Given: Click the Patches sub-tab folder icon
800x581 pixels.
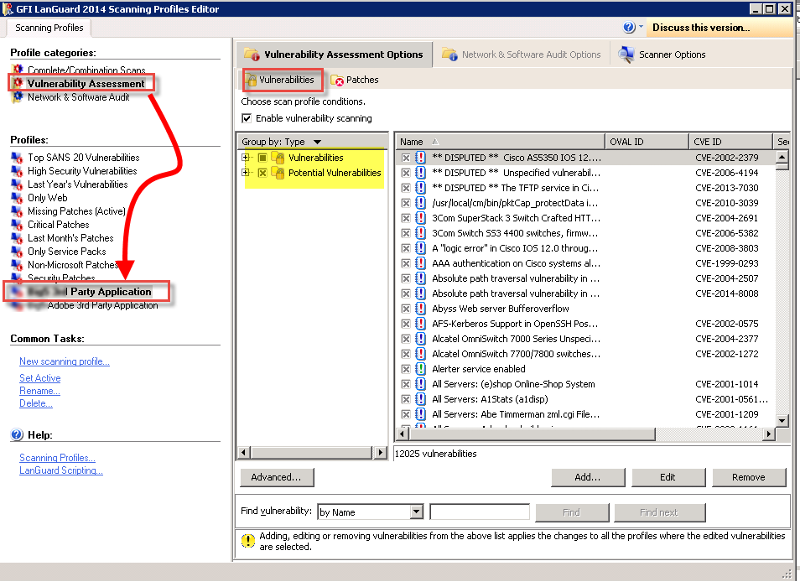Looking at the screenshot, I should coord(337,80).
